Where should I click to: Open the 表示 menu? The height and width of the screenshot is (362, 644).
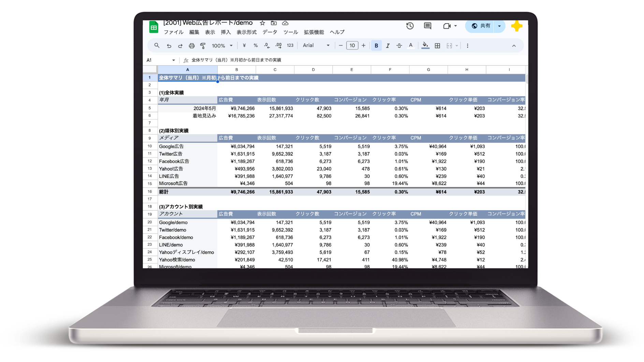click(x=210, y=32)
